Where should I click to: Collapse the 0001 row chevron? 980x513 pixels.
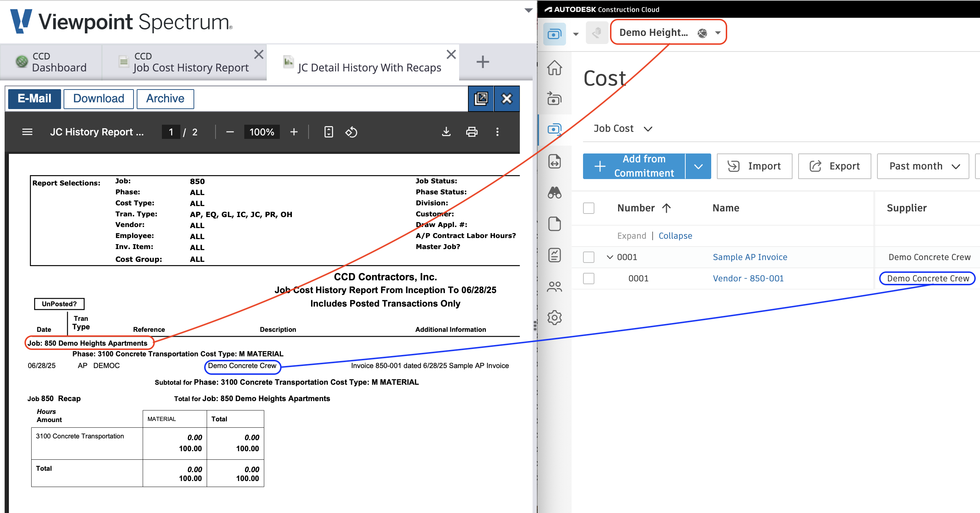click(610, 257)
